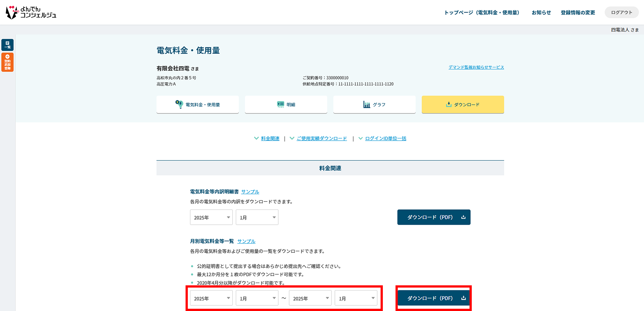
Task: Switch to the 明細 tab
Action: pos(286,105)
